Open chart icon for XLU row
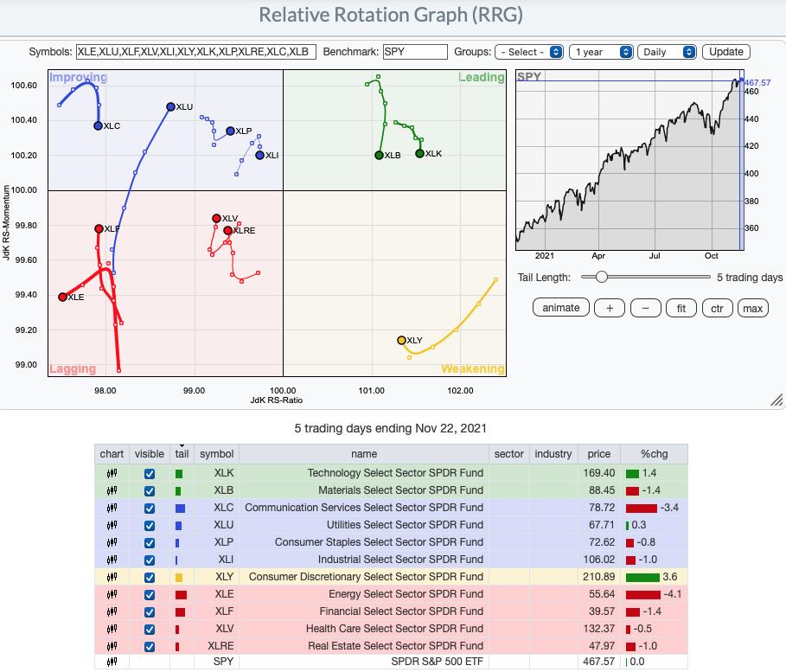Screen dimensions: 786x672 [x=112, y=525]
